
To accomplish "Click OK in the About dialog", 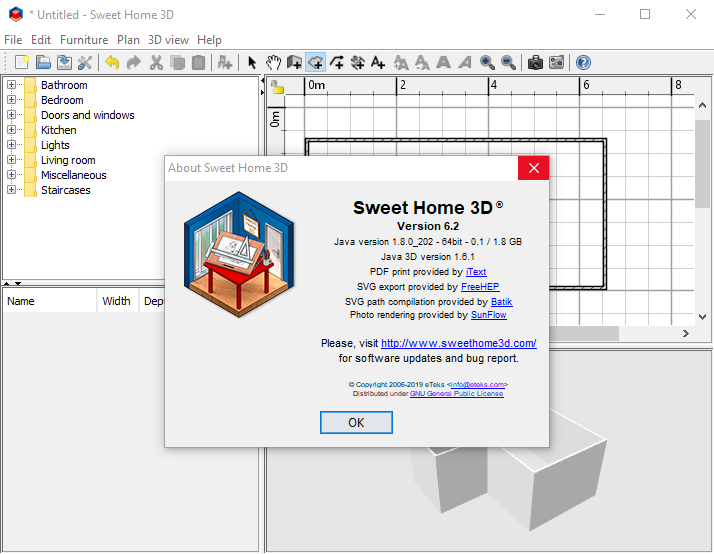I will coord(356,422).
